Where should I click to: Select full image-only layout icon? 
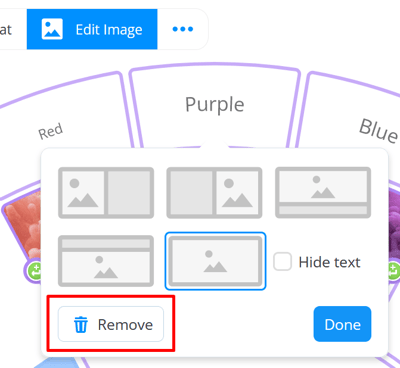[215, 261]
